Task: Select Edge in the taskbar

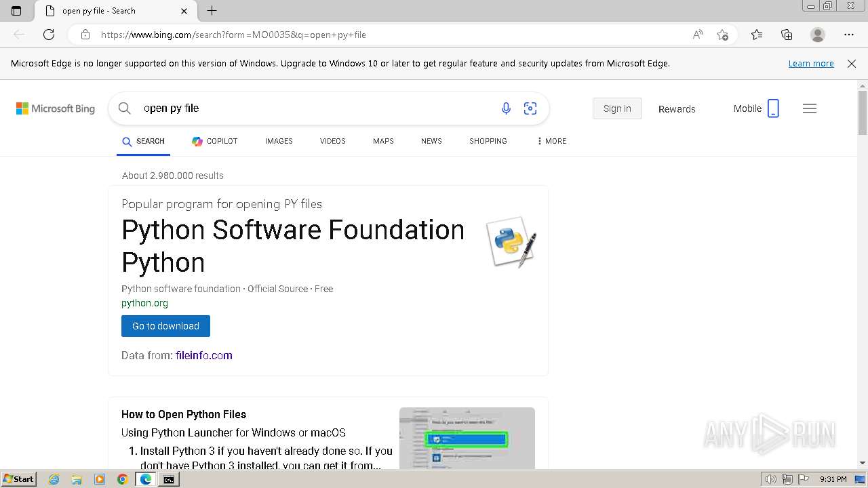Action: tap(146, 479)
